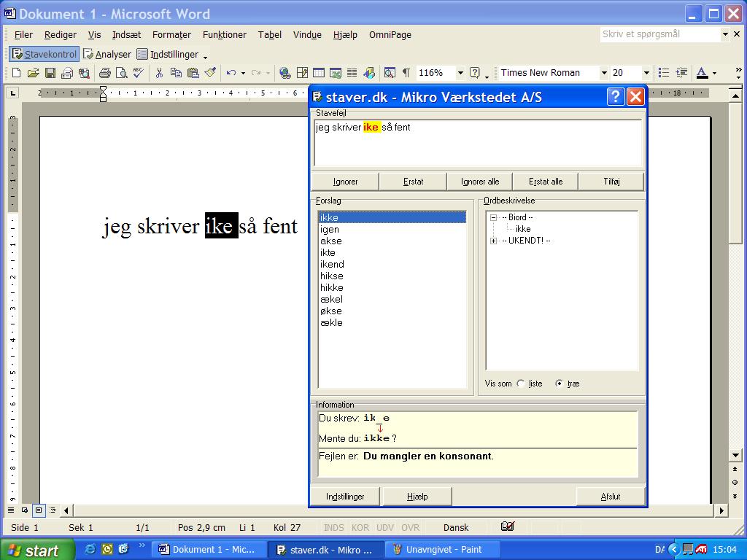Click the spelling status book icon in status bar
This screenshot has width=747, height=560.
click(508, 526)
